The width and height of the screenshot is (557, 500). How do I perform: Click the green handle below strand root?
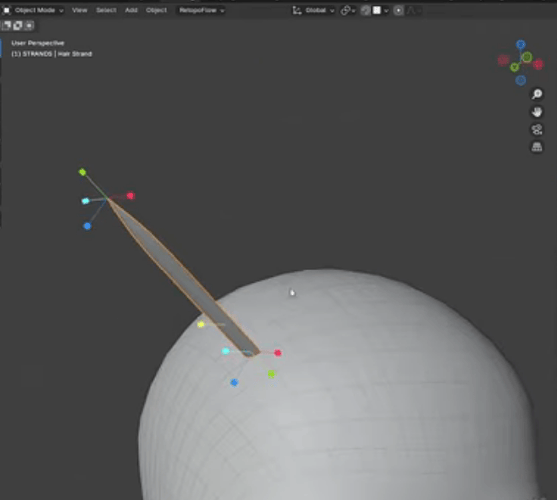tap(271, 374)
